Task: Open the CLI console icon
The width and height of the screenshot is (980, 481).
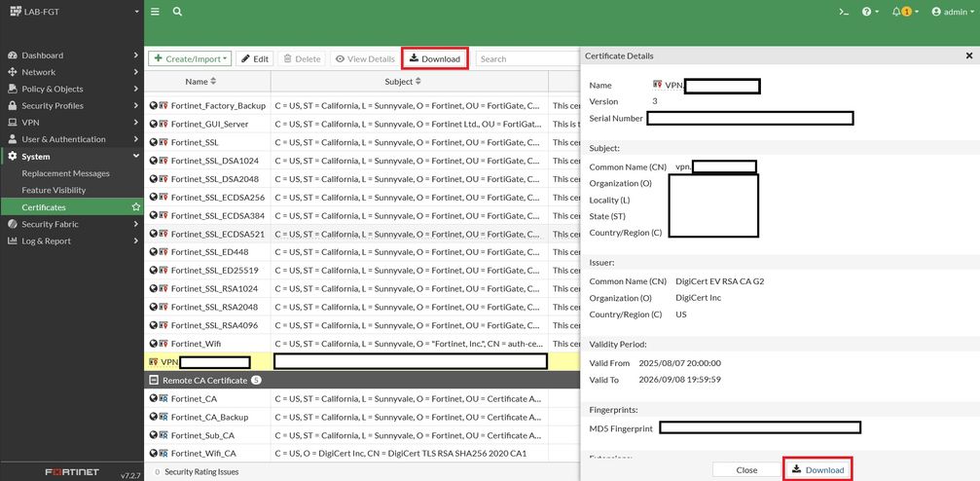Action: pyautogui.click(x=844, y=12)
